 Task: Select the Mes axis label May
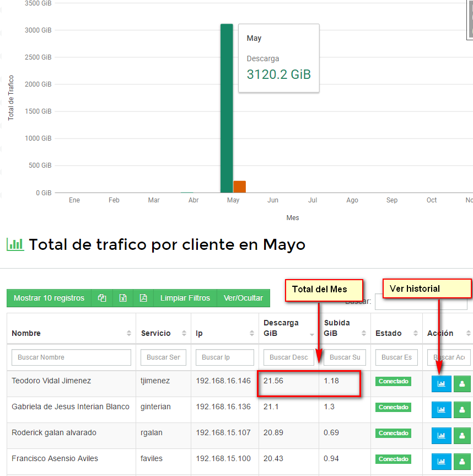233,200
